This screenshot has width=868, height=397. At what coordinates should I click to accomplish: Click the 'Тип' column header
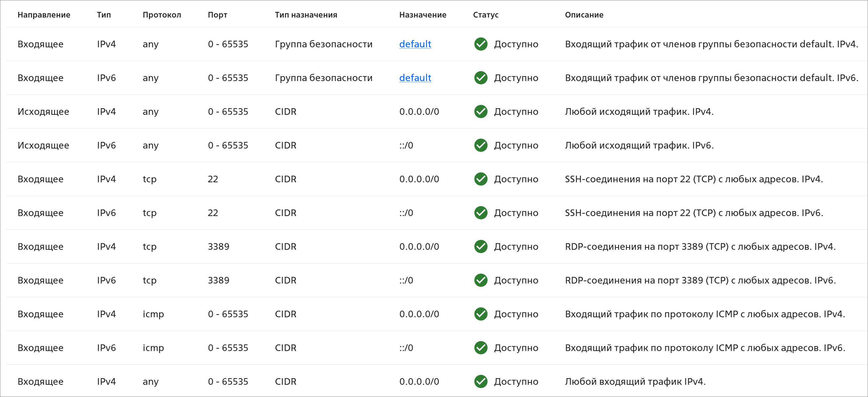[104, 15]
